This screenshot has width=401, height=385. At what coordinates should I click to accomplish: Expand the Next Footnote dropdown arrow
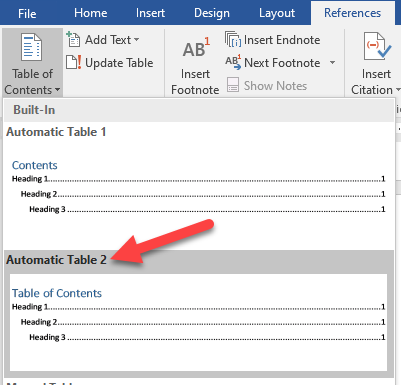tap(332, 62)
